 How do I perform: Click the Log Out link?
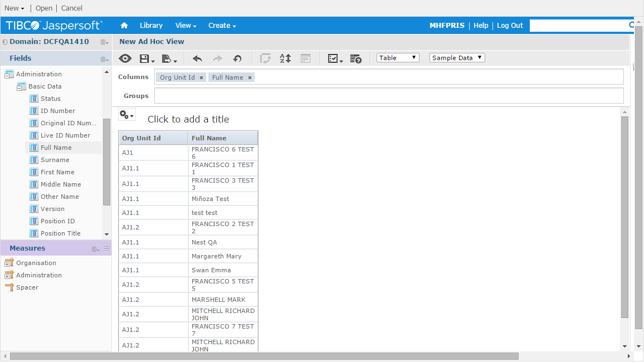510,26
